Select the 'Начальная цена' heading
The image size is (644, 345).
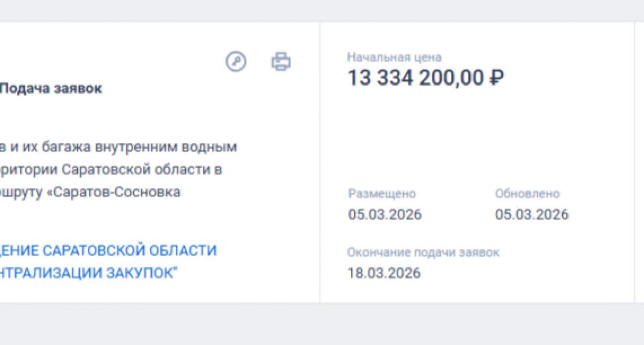tap(395, 57)
